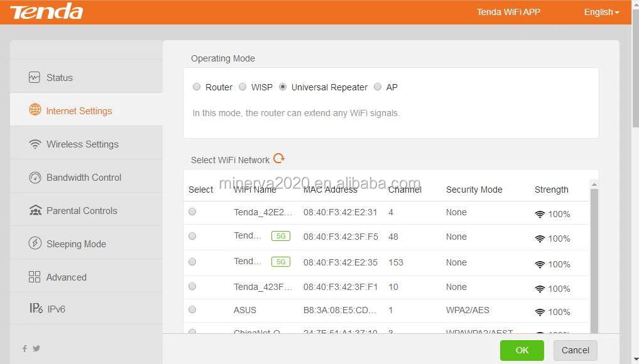Open the Tenda WiFi APP link
Image resolution: width=639 pixels, height=364 pixels.
point(508,12)
